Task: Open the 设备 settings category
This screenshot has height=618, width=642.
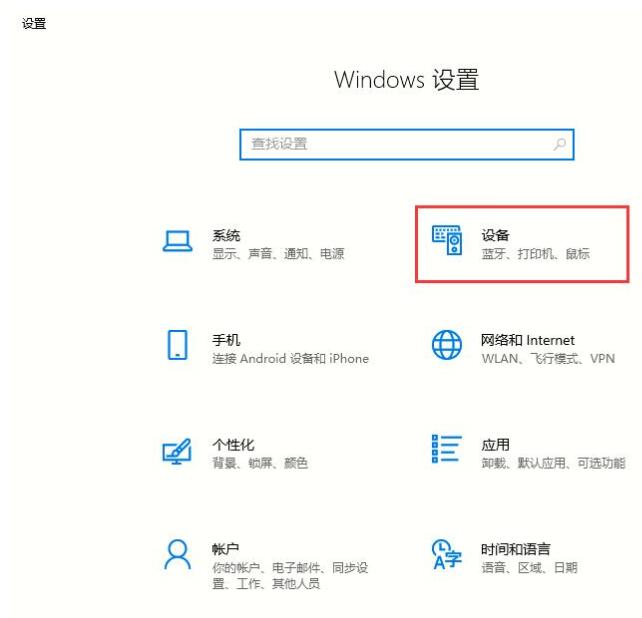Action: pos(522,244)
